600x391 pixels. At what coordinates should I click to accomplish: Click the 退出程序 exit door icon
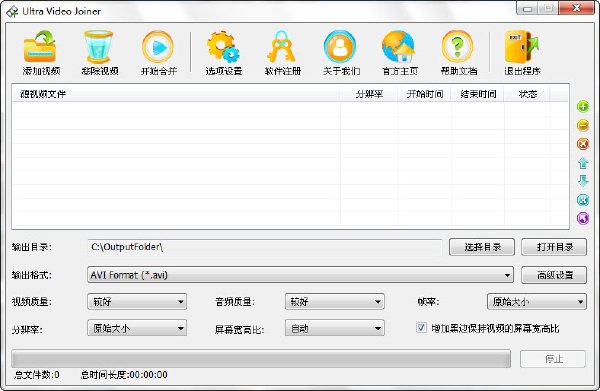click(x=521, y=47)
